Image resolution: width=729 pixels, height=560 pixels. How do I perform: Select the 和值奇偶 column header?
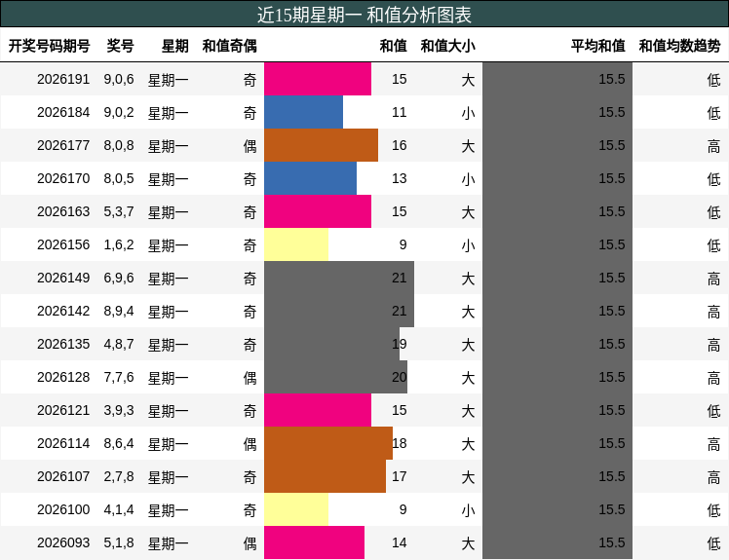(230, 46)
